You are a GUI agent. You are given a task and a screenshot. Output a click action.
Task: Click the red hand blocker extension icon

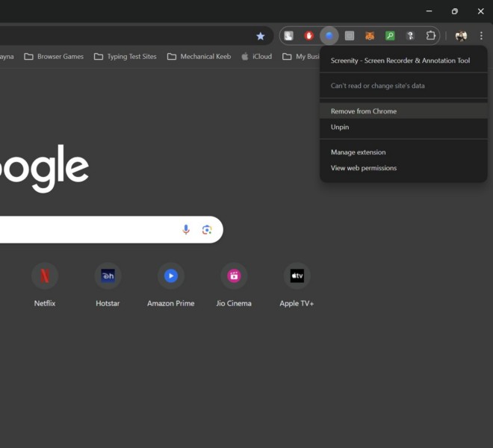click(x=308, y=36)
